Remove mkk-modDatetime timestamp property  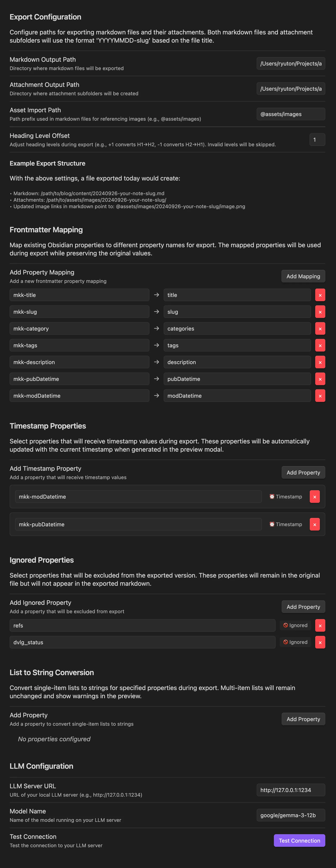(314, 497)
